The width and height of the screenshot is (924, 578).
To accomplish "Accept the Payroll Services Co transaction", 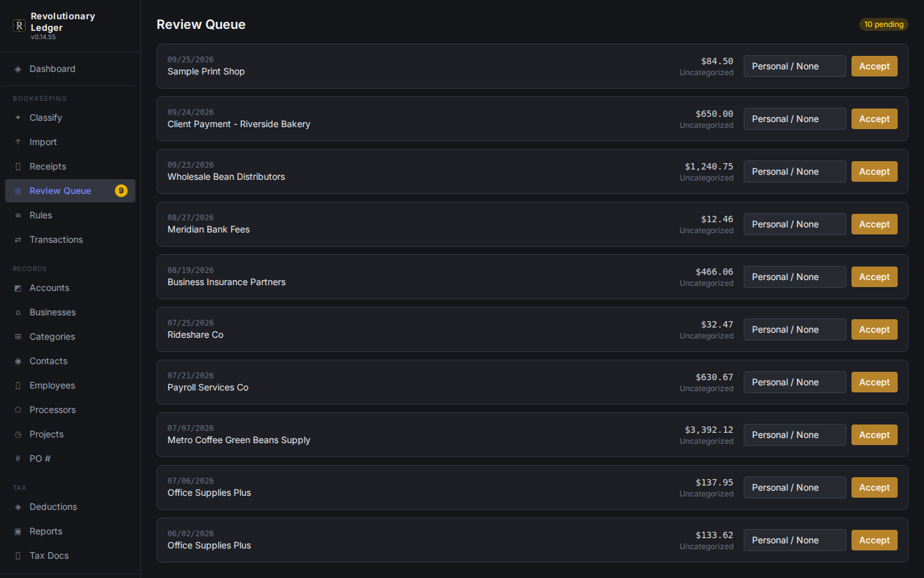I will [874, 382].
